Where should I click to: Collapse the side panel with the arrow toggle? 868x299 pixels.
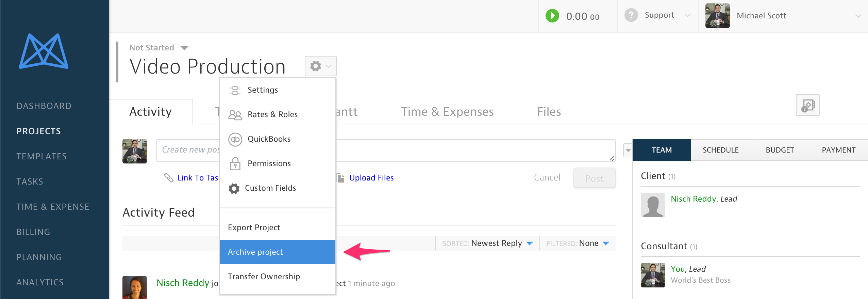click(x=628, y=150)
